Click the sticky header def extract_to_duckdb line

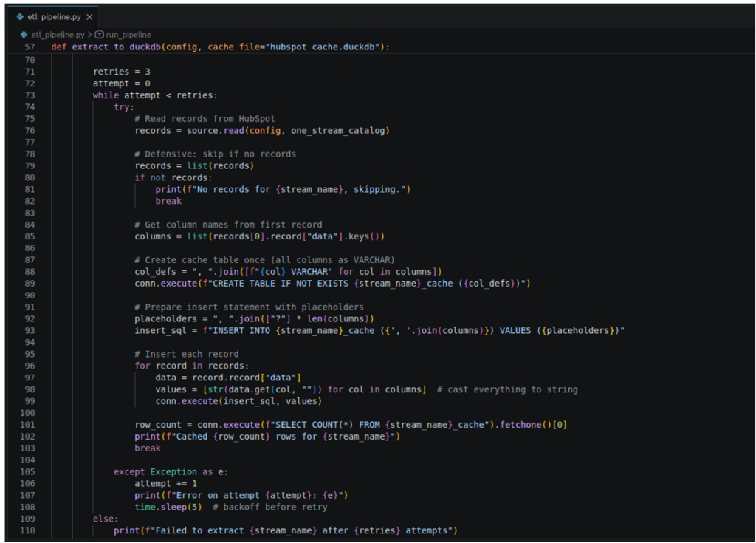[220, 47]
